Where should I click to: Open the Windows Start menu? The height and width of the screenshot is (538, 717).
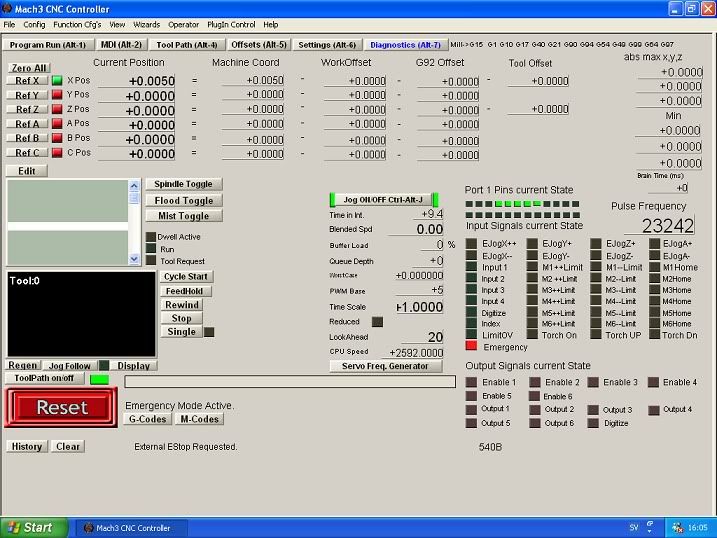click(x=33, y=527)
